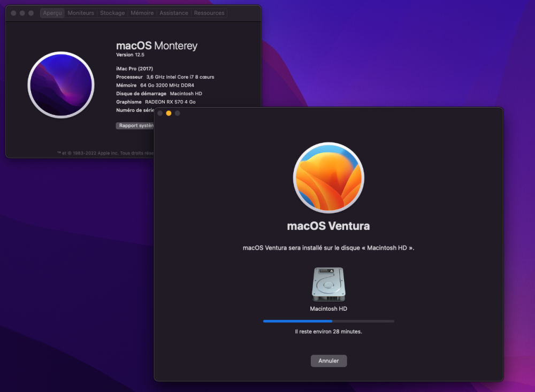
Task: Click the 'Numéro de série' label
Action: click(x=135, y=110)
